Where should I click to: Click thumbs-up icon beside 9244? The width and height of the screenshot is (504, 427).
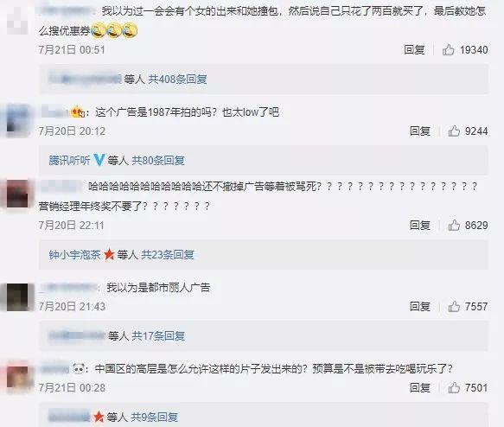pyautogui.click(x=454, y=131)
